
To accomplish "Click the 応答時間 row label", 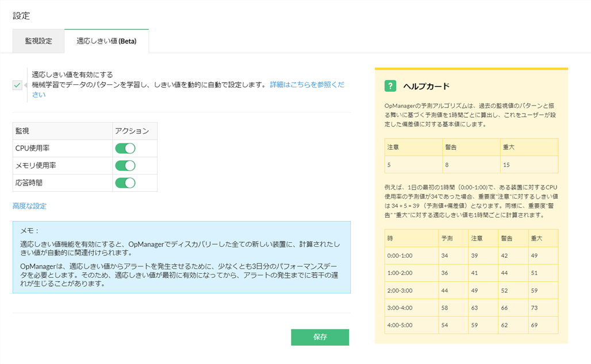I will tap(29, 183).
